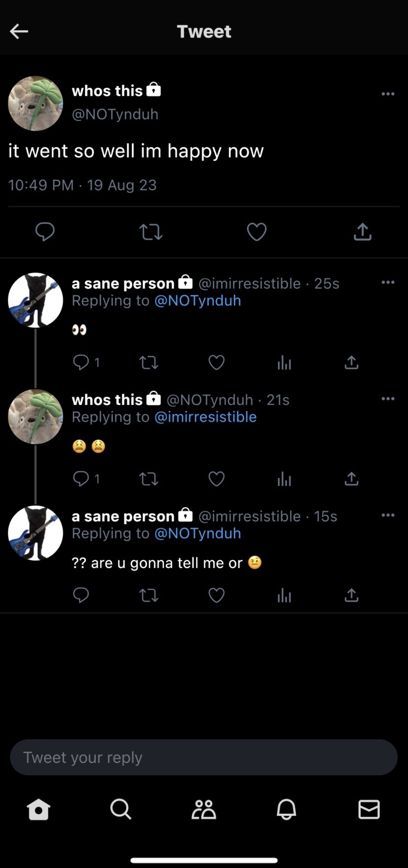Viewport: 408px width, 868px height.
Task: Like the main tweet "it went so well"
Action: (257, 232)
